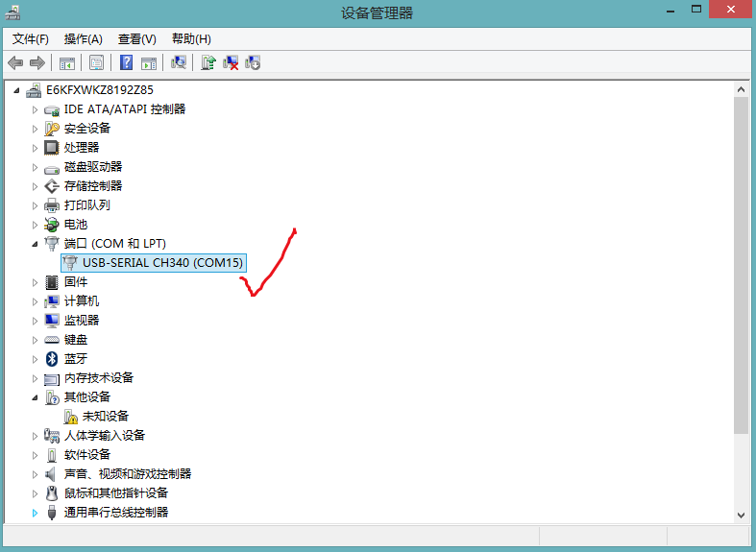Expand the 存储控制器 node
Screen dimensions: 756x552
tap(35, 186)
